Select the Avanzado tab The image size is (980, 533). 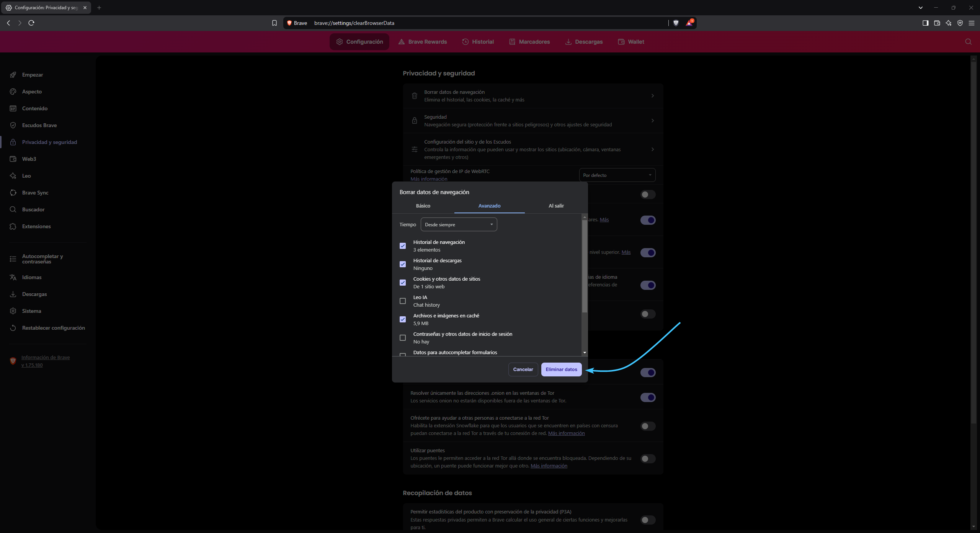click(x=489, y=206)
